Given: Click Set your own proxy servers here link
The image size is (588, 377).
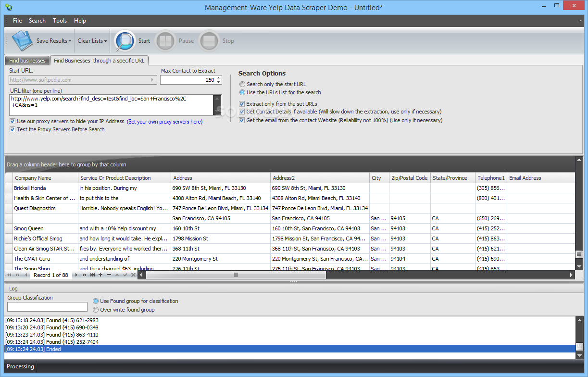Looking at the screenshot, I should coord(165,122).
